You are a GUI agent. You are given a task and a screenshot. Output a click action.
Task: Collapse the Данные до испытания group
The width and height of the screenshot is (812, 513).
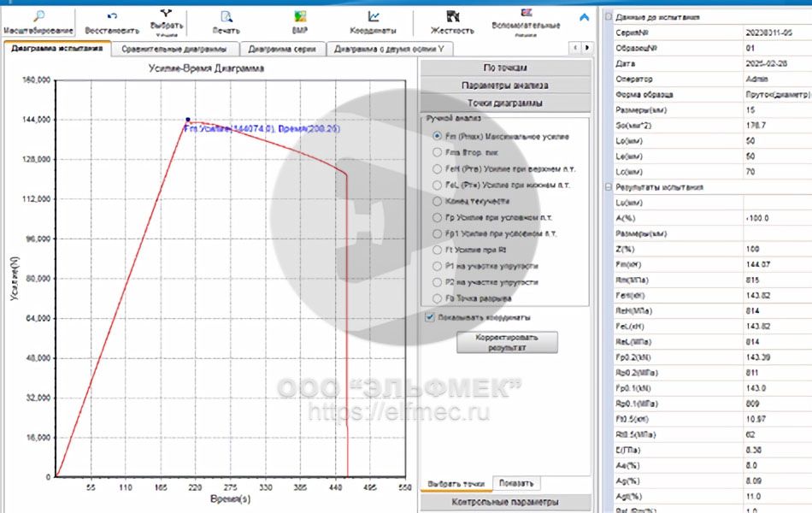pos(609,17)
